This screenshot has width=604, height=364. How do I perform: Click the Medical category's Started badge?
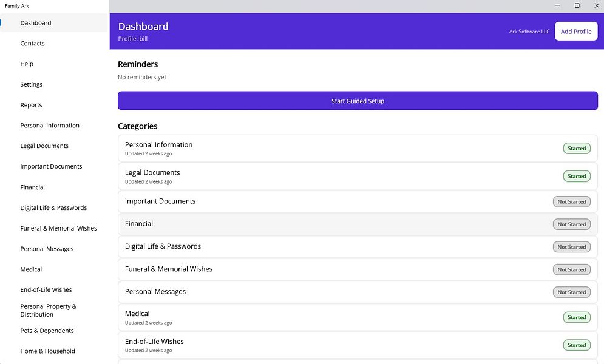tap(577, 317)
